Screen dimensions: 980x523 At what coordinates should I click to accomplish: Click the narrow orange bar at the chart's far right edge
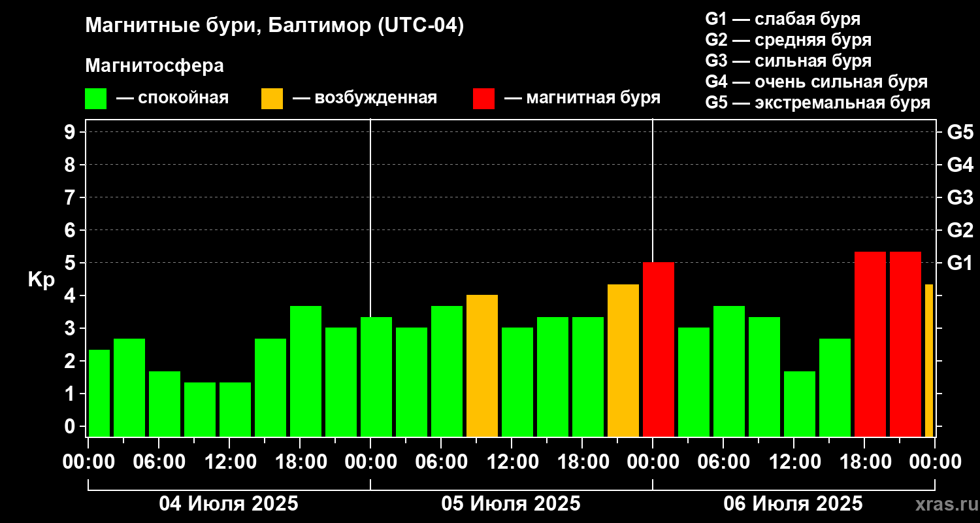[x=929, y=360]
